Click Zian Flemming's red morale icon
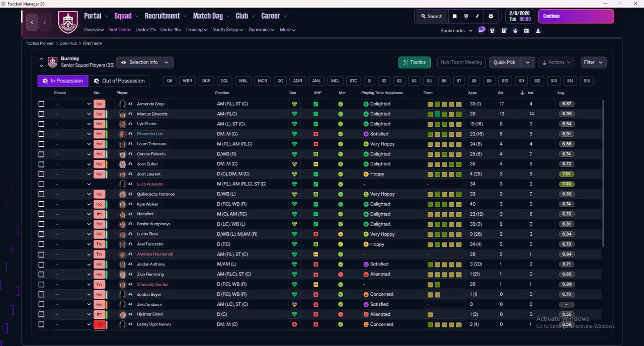The width and height of the screenshot is (644, 346). [x=341, y=275]
